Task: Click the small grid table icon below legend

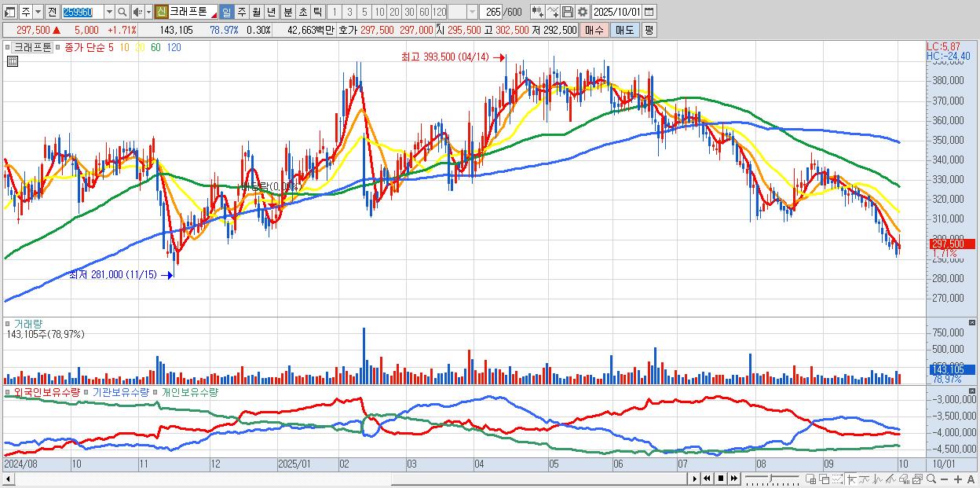Action: (12, 62)
